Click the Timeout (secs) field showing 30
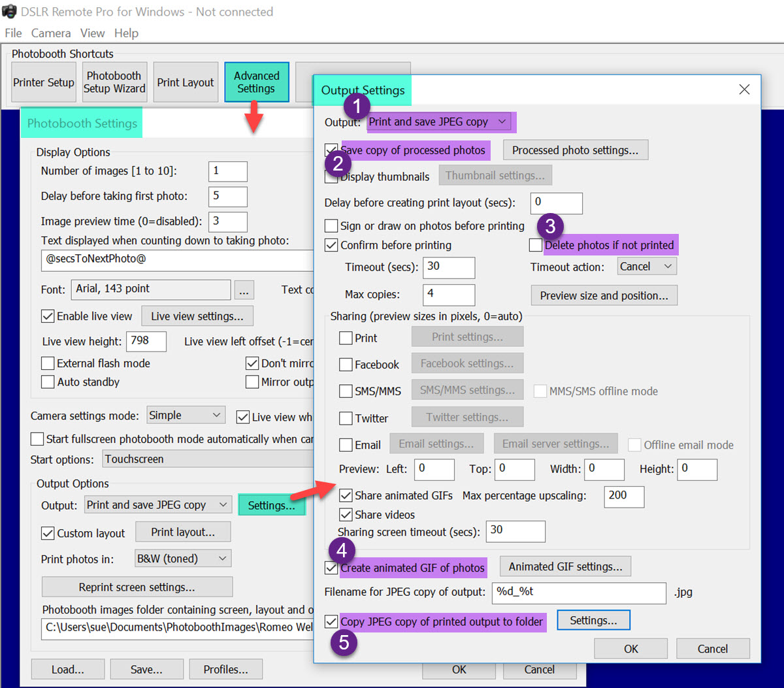This screenshot has height=688, width=784. point(449,267)
